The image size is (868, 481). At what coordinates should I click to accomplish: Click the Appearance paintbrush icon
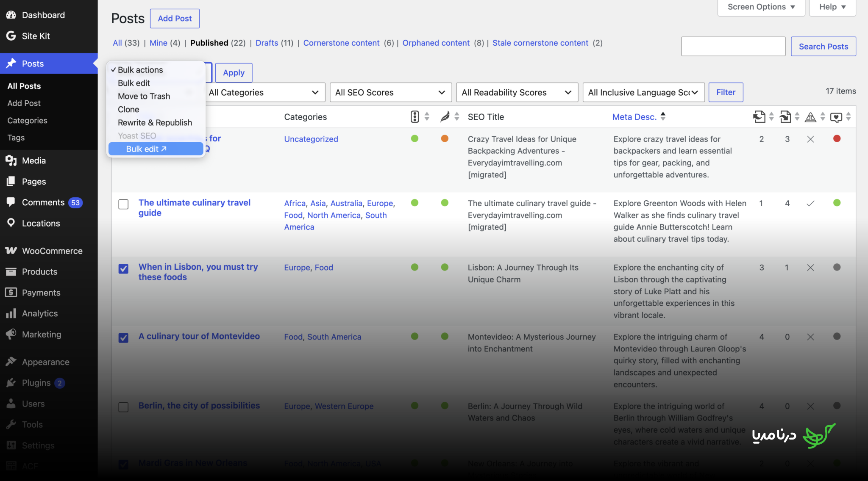click(11, 362)
